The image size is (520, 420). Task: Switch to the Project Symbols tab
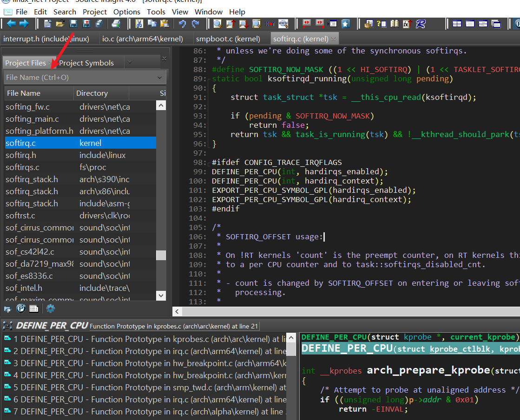click(x=86, y=63)
